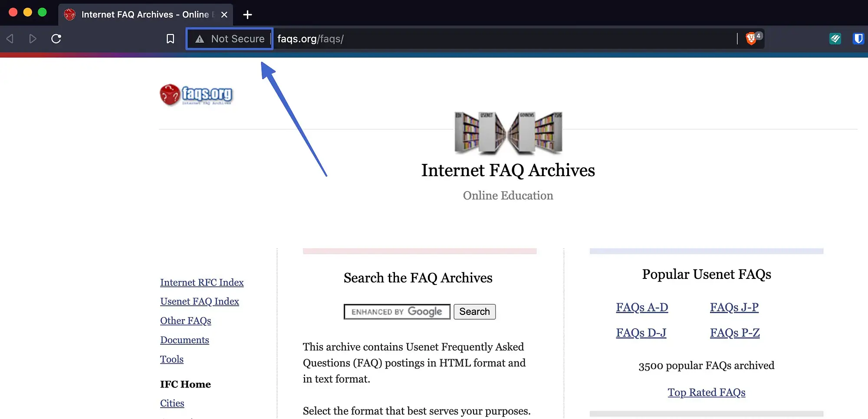Open the Tools link
868x419 pixels.
point(172,359)
